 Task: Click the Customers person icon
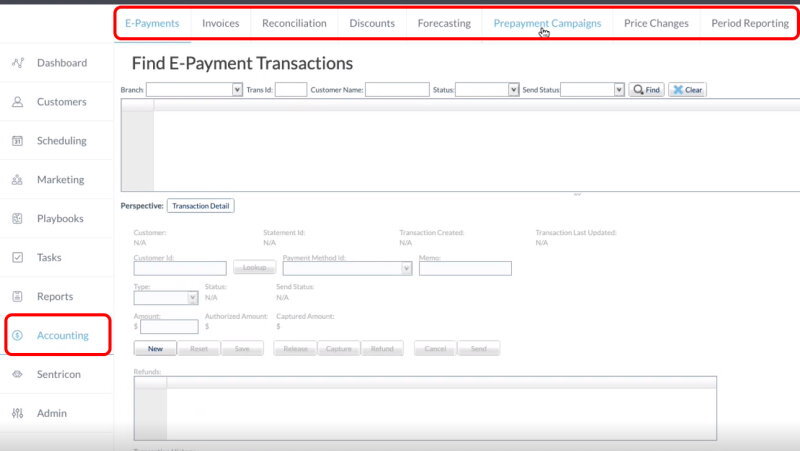[x=18, y=102]
